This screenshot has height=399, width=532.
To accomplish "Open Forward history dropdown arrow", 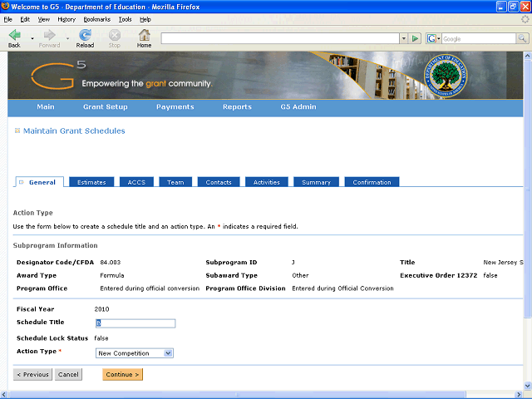I will (67, 39).
